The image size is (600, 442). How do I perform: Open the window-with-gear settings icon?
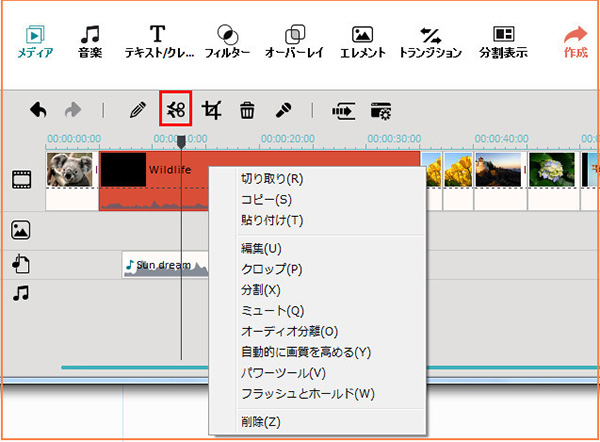click(x=381, y=111)
